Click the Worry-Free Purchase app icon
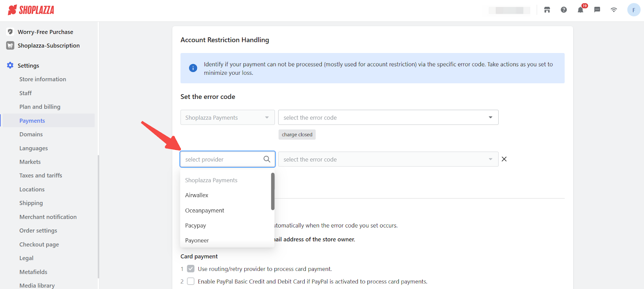This screenshot has height=289, width=644. (x=10, y=32)
